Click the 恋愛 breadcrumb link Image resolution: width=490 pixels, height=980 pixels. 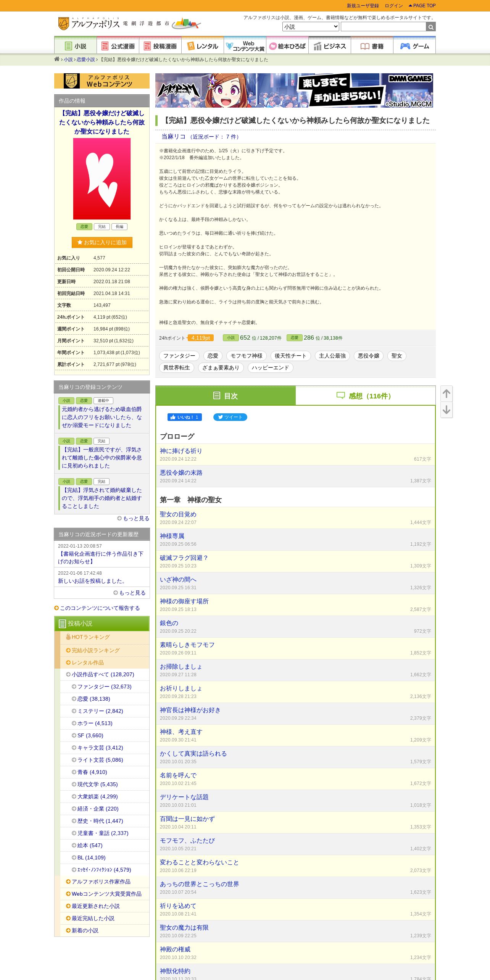tap(85, 60)
